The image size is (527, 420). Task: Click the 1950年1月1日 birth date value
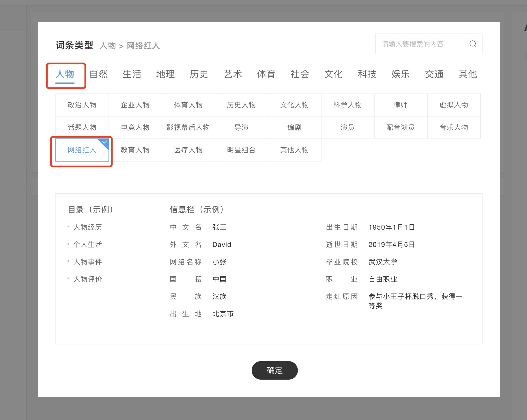coord(392,227)
